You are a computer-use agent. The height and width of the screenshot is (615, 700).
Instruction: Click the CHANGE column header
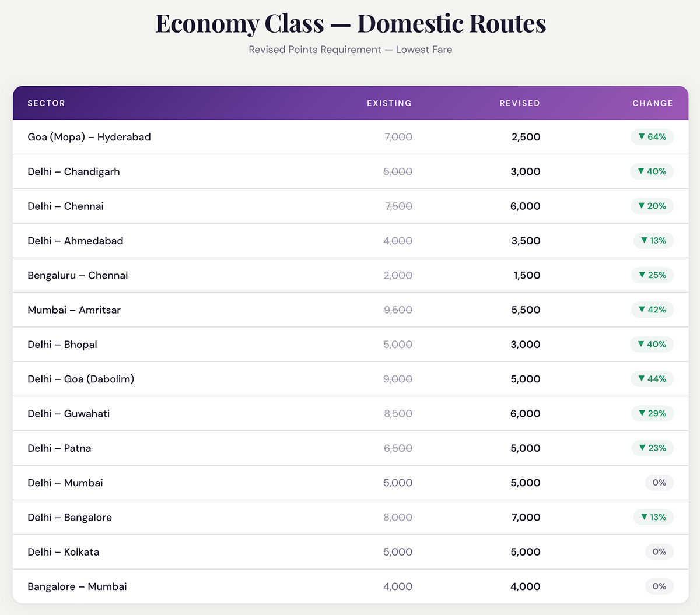click(652, 103)
